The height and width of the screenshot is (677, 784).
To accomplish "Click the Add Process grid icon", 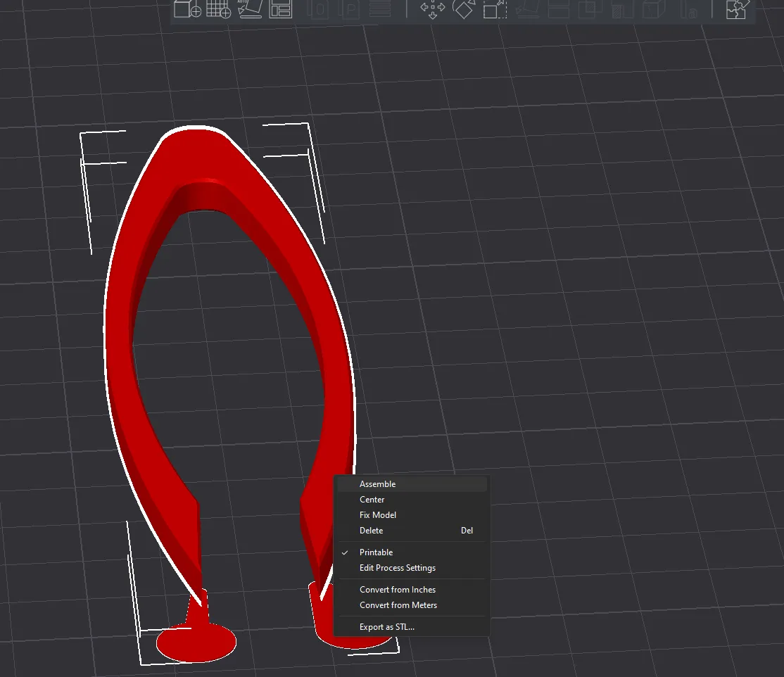I will 219,9.
